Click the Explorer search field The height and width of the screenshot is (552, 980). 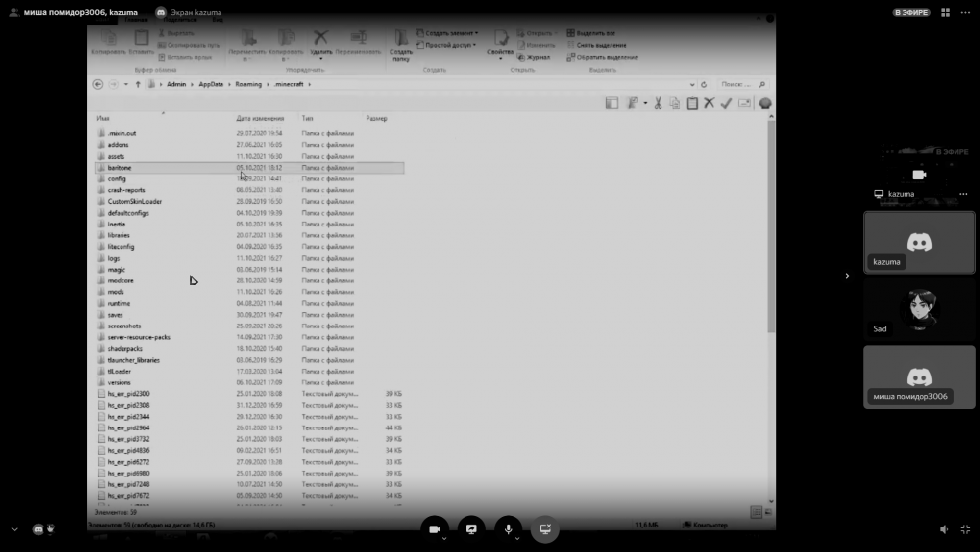pyautogui.click(x=742, y=84)
